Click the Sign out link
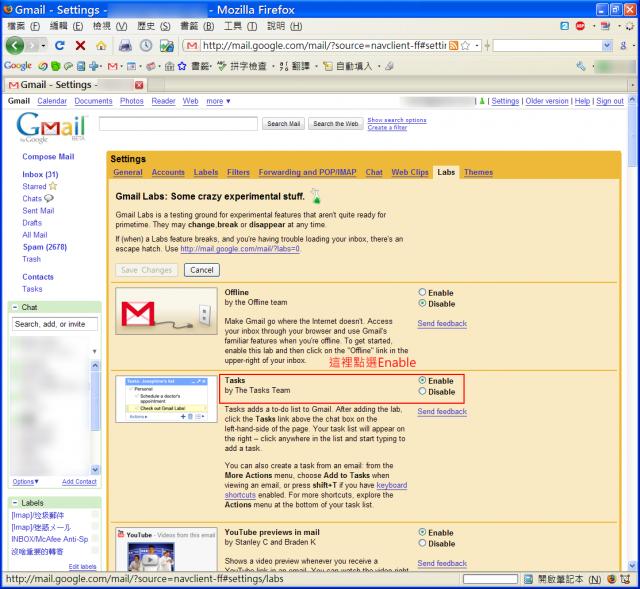 click(610, 101)
